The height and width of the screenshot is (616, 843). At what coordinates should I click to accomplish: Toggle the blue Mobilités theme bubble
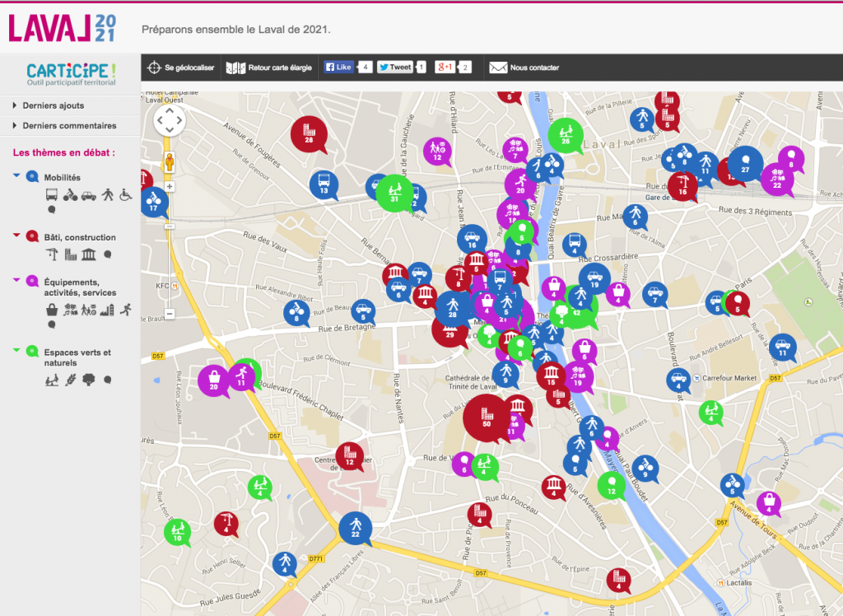[x=32, y=176]
